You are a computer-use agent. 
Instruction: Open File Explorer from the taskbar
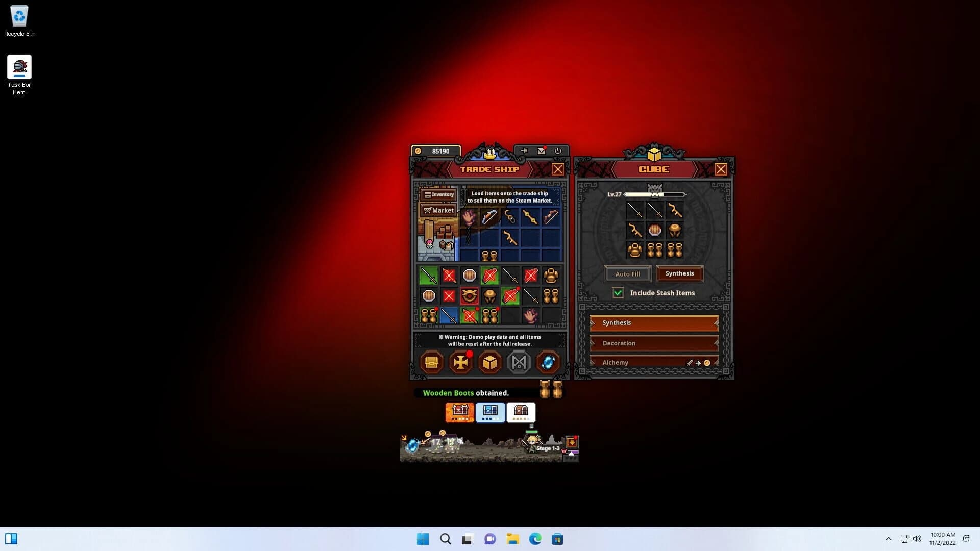point(512,539)
